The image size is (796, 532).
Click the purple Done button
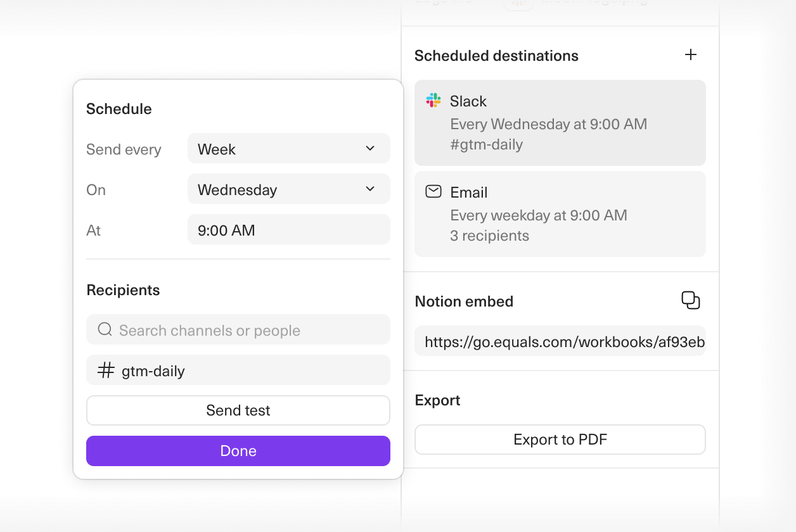tap(238, 451)
